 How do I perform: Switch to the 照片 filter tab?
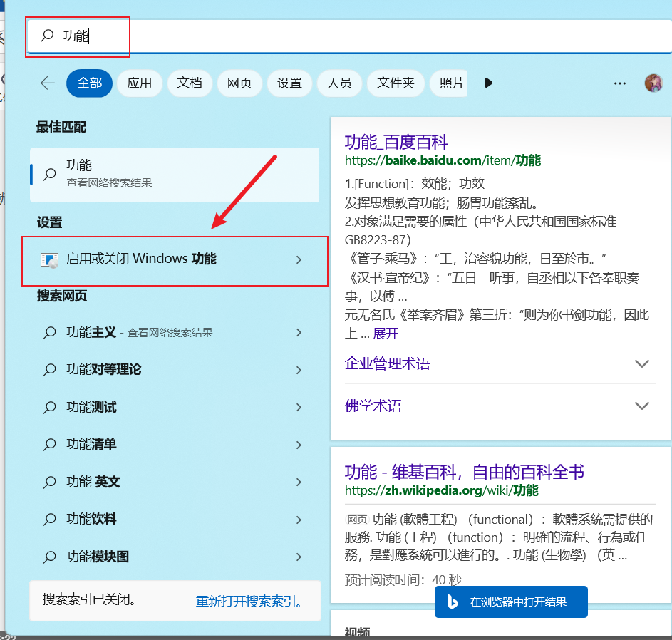pos(449,83)
